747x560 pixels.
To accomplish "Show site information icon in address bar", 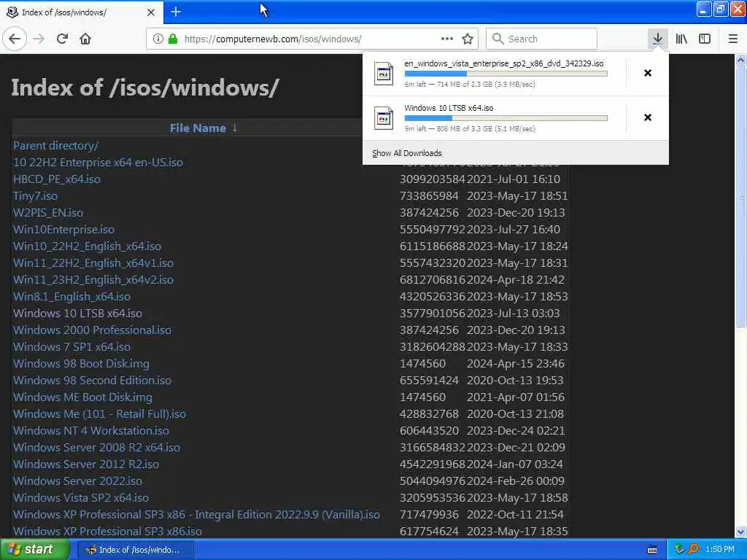I will tap(158, 39).
